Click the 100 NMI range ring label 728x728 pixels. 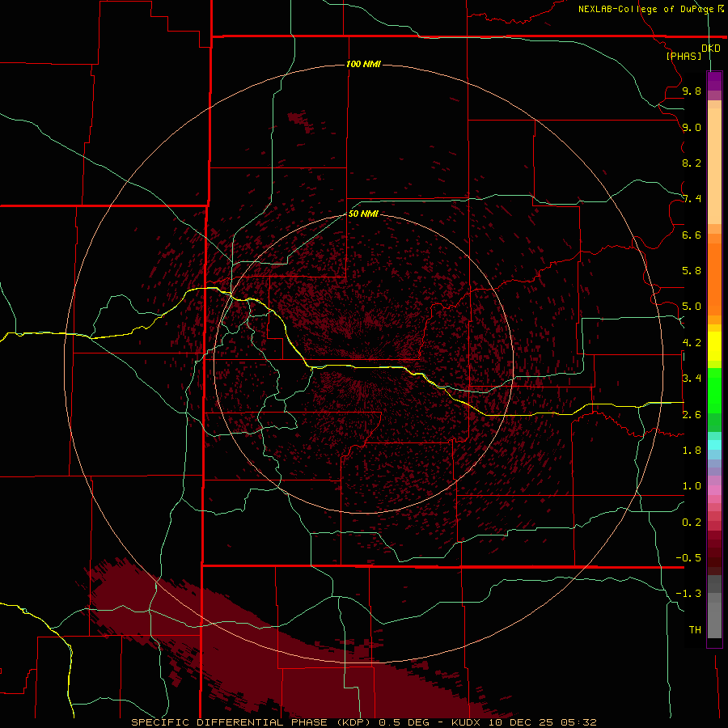[363, 64]
